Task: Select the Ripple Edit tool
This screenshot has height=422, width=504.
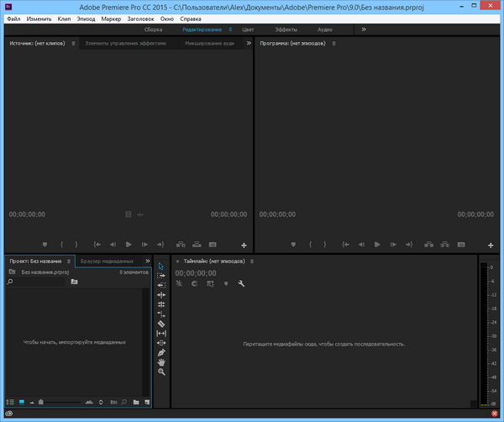Action: point(161,295)
